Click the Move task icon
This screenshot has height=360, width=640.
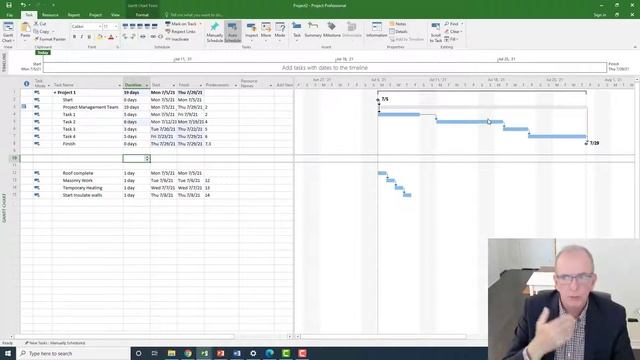click(x=266, y=30)
